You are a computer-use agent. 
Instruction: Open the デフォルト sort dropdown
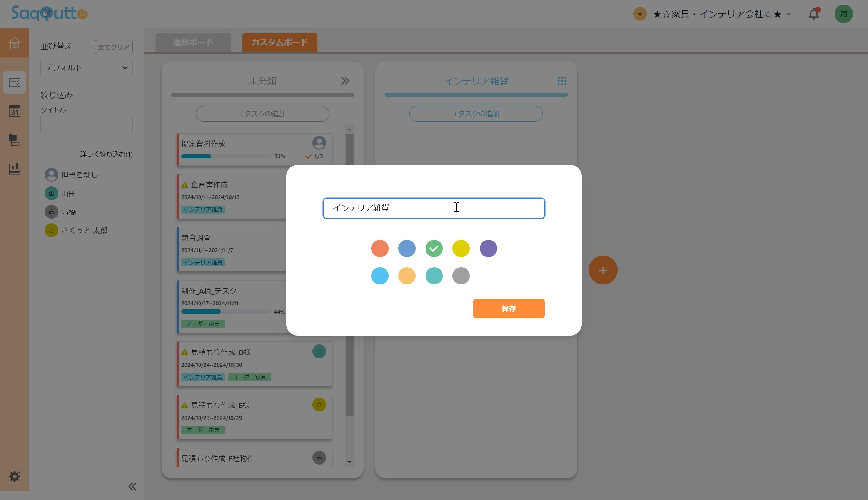[x=86, y=68]
